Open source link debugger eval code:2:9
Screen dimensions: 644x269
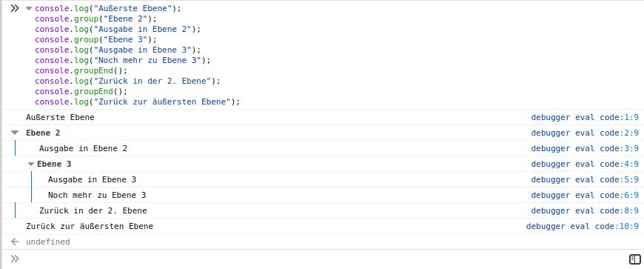(x=585, y=133)
